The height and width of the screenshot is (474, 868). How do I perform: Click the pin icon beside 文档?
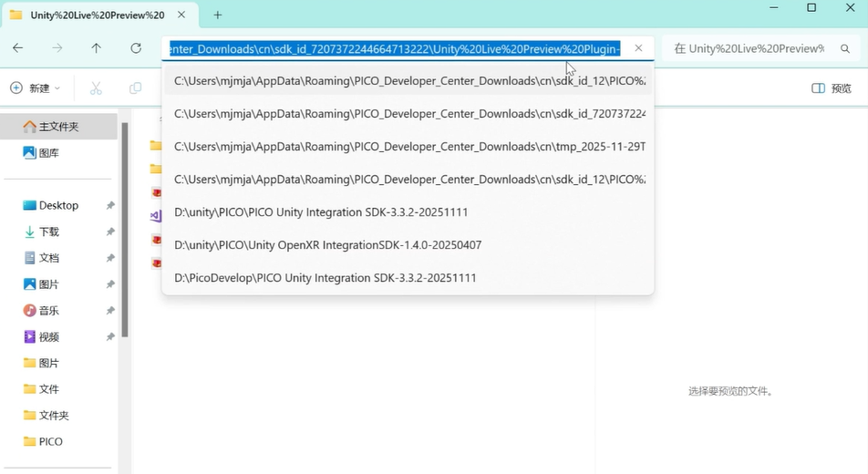pyautogui.click(x=110, y=258)
